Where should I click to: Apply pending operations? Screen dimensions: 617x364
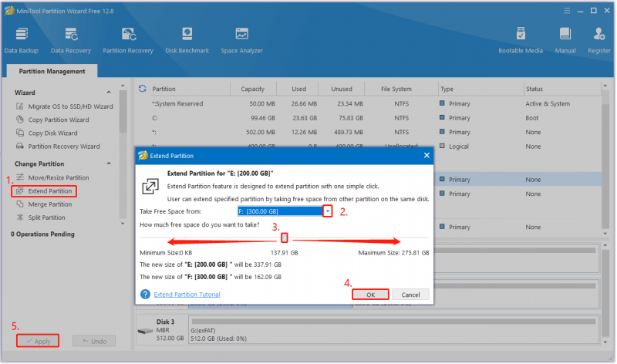coord(38,341)
